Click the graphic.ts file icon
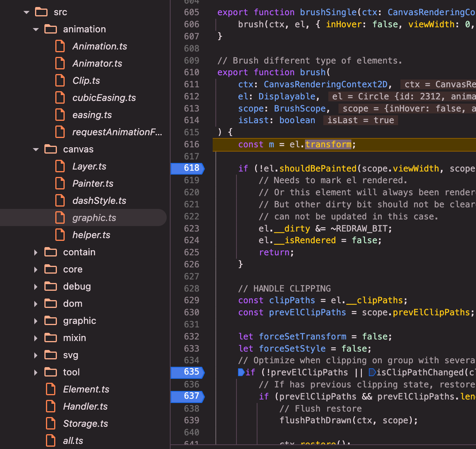The width and height of the screenshot is (476, 449). (x=60, y=218)
